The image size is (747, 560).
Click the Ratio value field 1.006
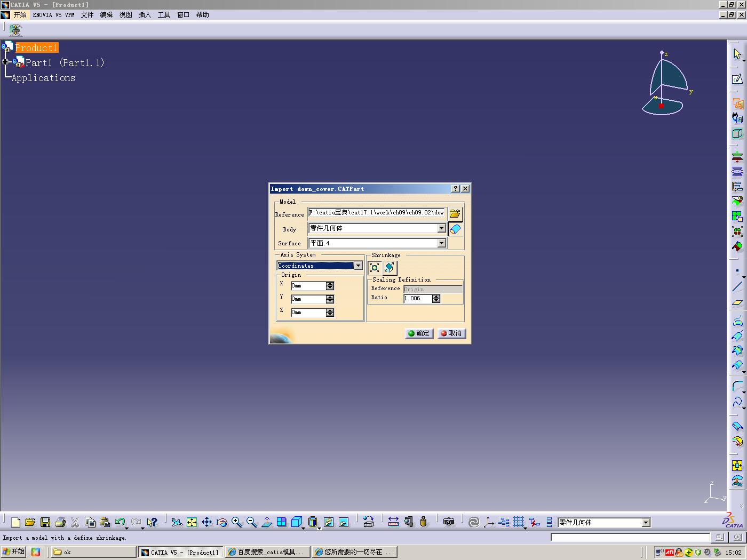click(418, 299)
